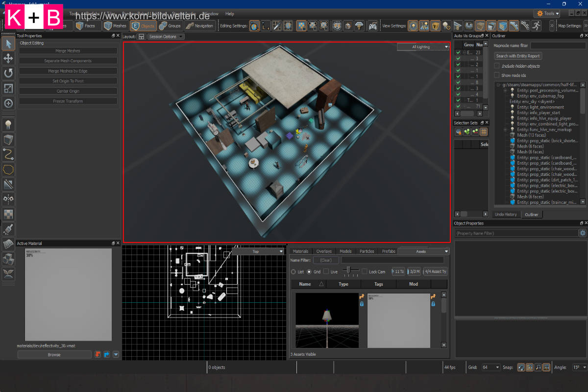588x392 pixels.
Task: Switch to the Overlays tab
Action: [x=324, y=251]
